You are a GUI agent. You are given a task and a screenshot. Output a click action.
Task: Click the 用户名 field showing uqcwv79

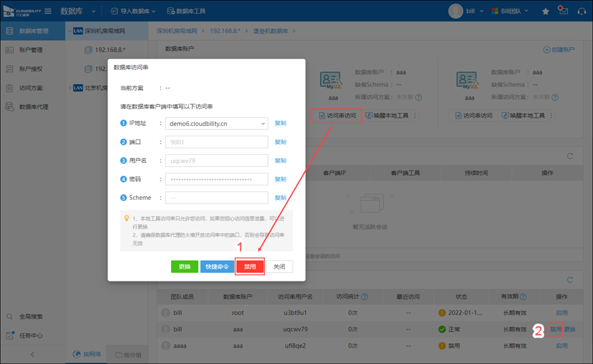click(x=216, y=160)
